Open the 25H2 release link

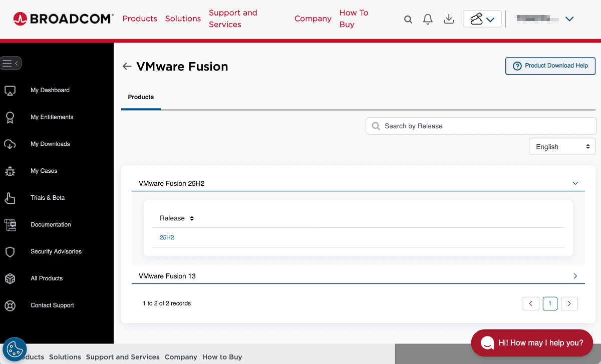coord(167,237)
